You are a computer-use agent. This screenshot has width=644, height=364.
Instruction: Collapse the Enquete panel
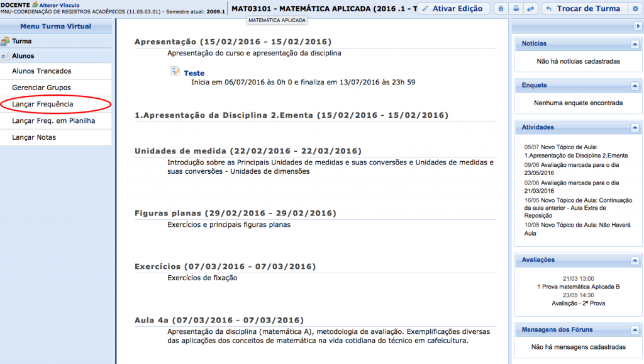[634, 86]
